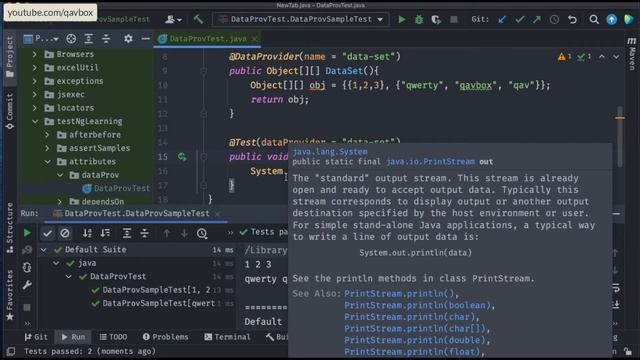Run the DataProvTest configuration with green play
This screenshot has height=360, width=640.
coord(402,19)
